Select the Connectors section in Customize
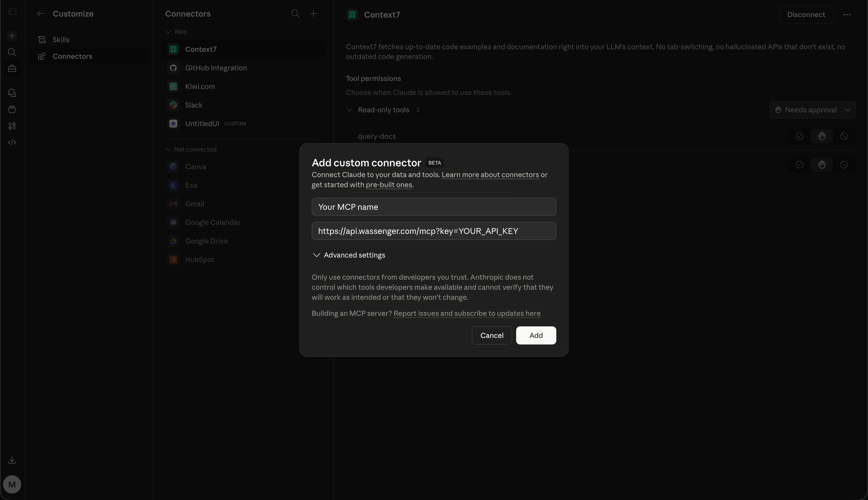868x500 pixels. [72, 56]
